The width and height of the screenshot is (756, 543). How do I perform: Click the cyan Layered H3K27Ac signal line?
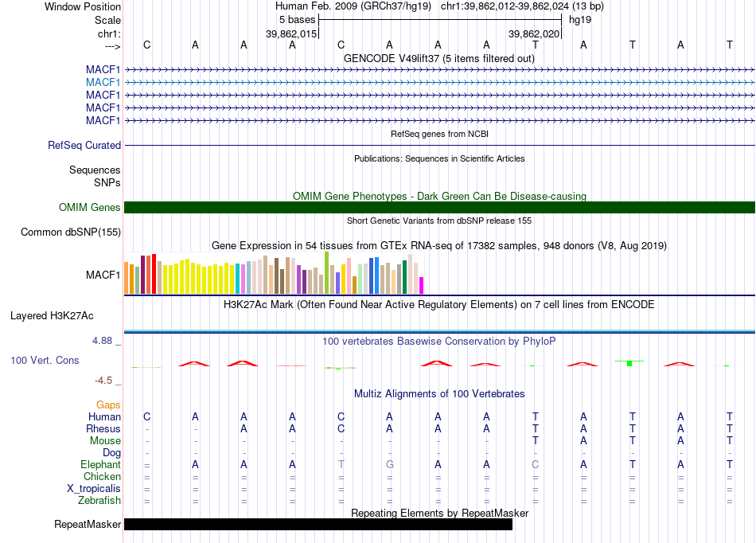(439, 330)
